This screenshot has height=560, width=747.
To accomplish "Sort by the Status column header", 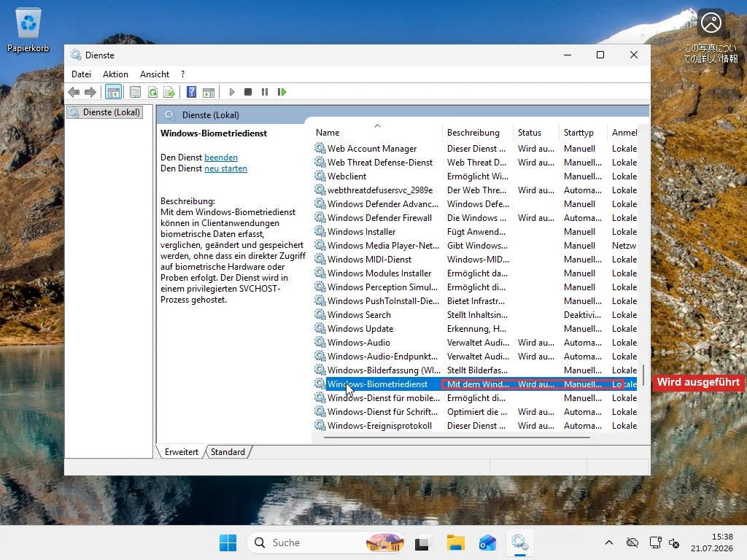I will coord(536,133).
